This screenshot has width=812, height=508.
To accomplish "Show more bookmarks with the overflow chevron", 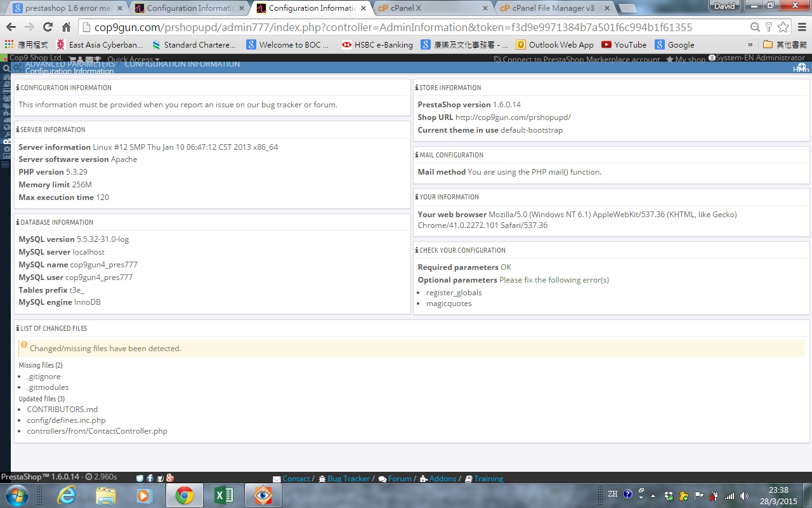I will point(750,45).
